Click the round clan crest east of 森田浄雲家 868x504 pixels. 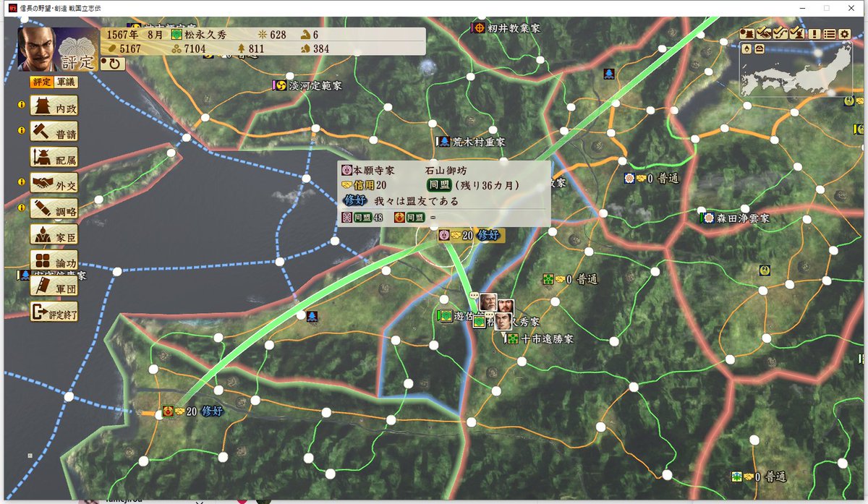765,270
